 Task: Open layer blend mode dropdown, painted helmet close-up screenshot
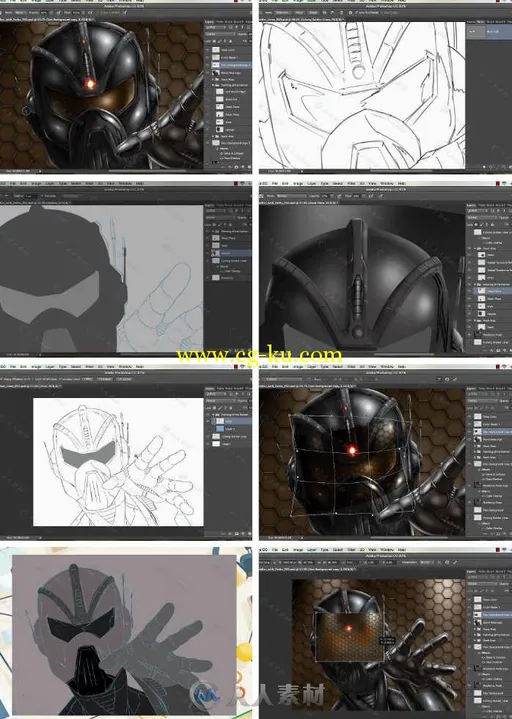pos(219,34)
